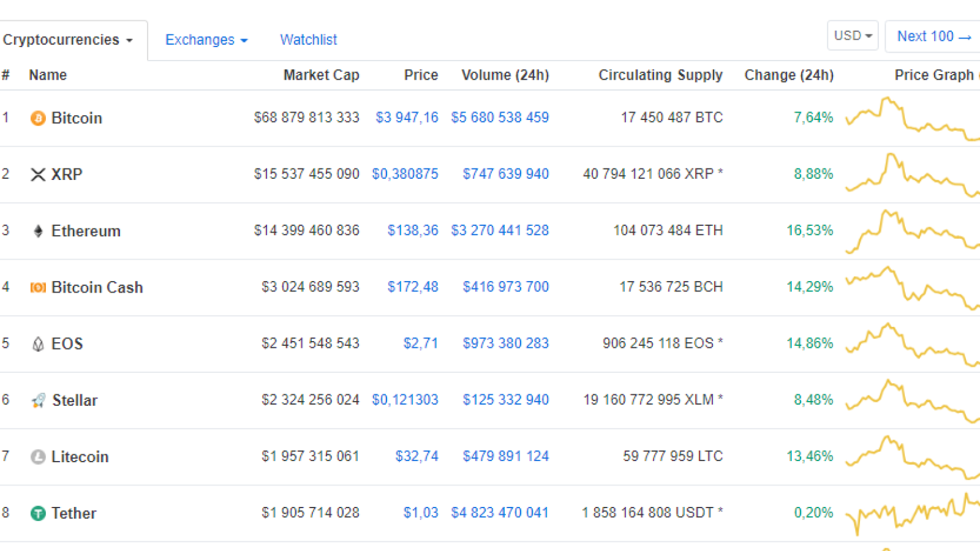Image resolution: width=980 pixels, height=551 pixels.
Task: Sort by Market Cap column header
Action: tap(321, 75)
